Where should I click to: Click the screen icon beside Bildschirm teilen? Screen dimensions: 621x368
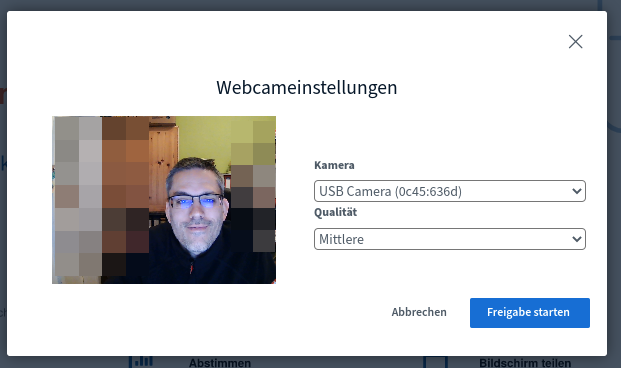pyautogui.click(x=435, y=362)
